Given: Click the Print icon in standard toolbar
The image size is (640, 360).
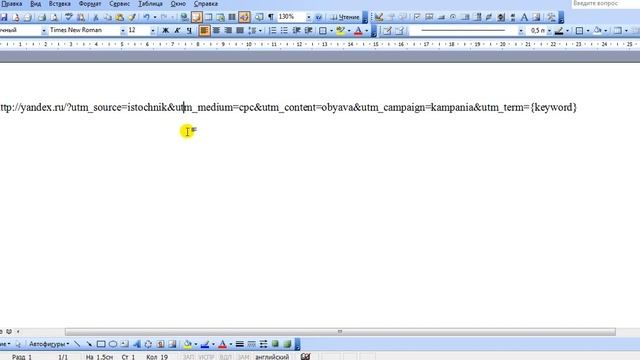Looking at the screenshot, I should click(42, 17).
